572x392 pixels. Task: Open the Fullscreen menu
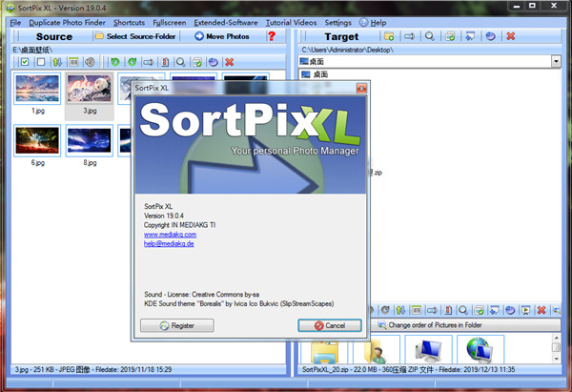point(170,23)
